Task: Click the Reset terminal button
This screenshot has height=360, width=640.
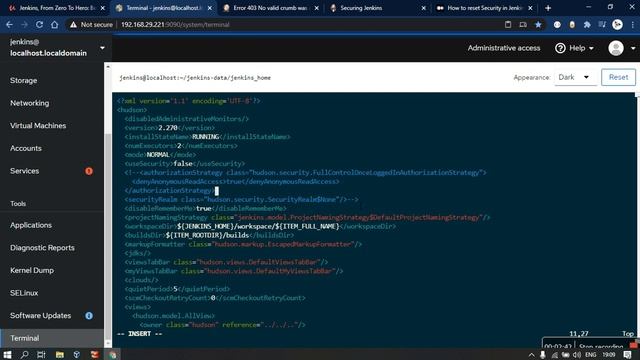Action: (x=618, y=77)
